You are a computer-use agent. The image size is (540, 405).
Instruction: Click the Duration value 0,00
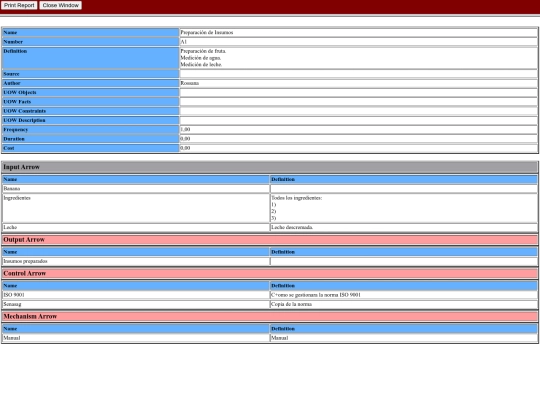click(185, 139)
